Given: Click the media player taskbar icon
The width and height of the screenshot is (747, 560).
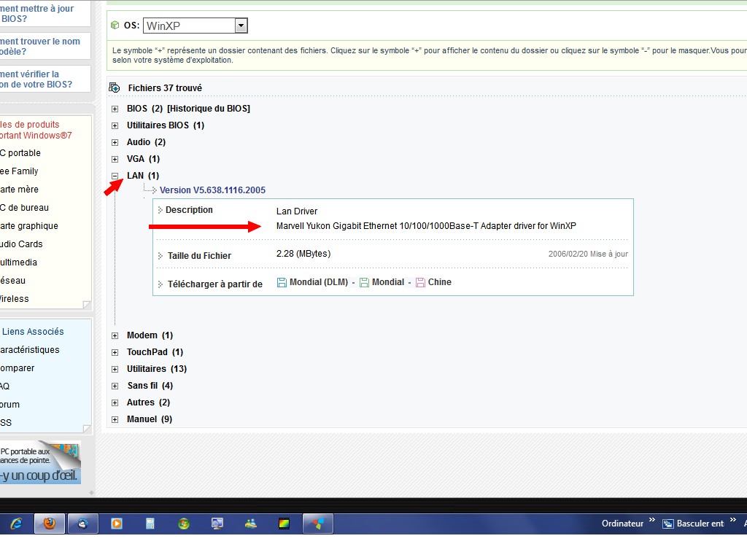Looking at the screenshot, I should 116,523.
